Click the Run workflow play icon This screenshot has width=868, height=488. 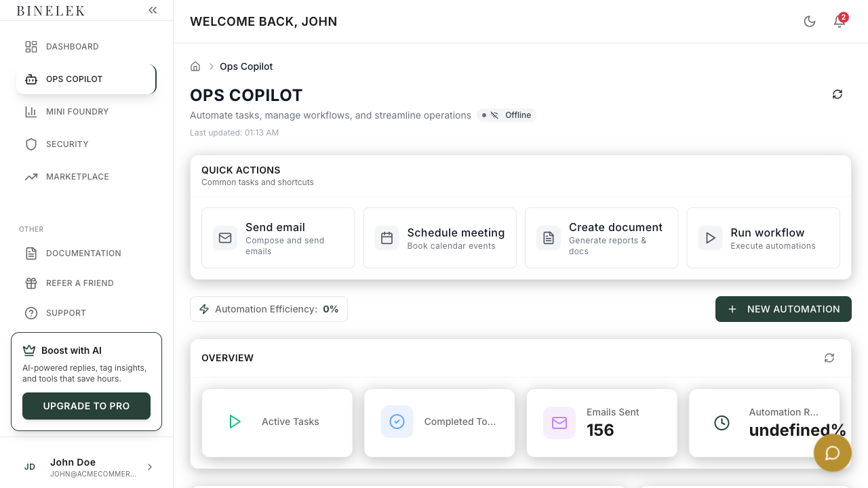pos(710,238)
